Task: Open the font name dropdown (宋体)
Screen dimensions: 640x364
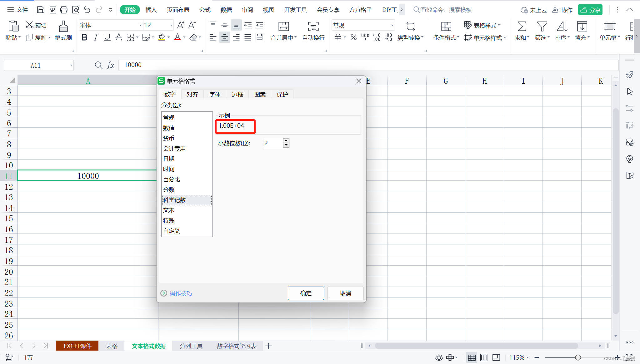Action: coord(140,25)
